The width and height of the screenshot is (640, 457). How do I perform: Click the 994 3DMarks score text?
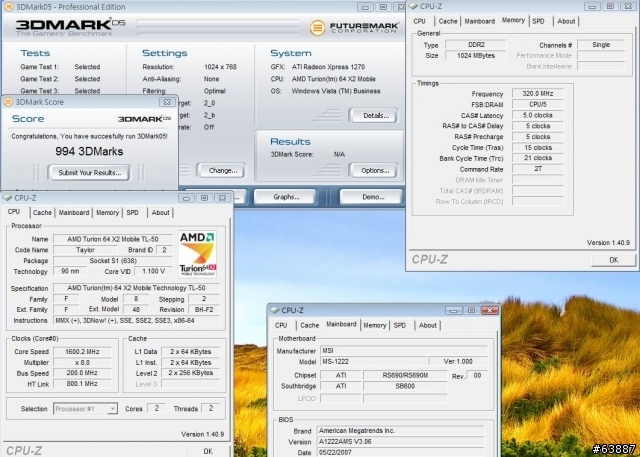tap(89, 151)
